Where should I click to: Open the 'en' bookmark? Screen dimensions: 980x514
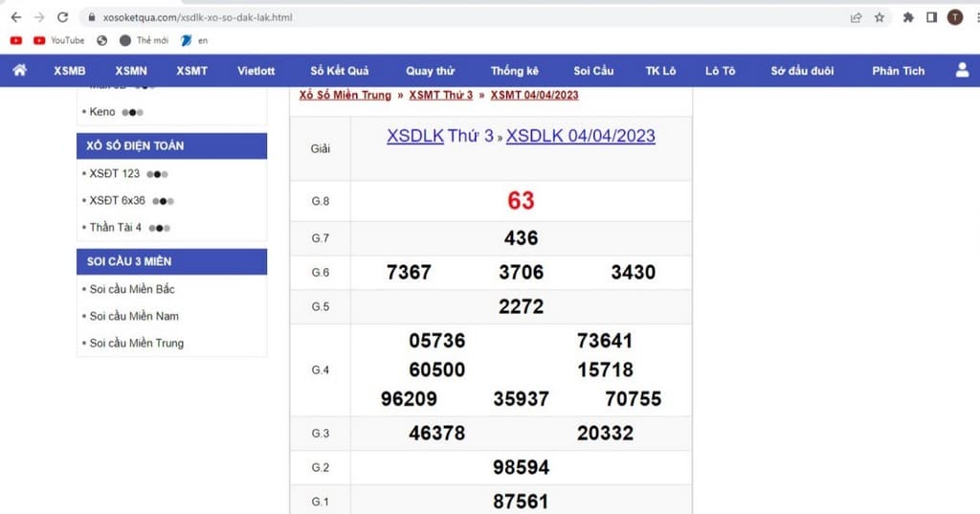(194, 40)
